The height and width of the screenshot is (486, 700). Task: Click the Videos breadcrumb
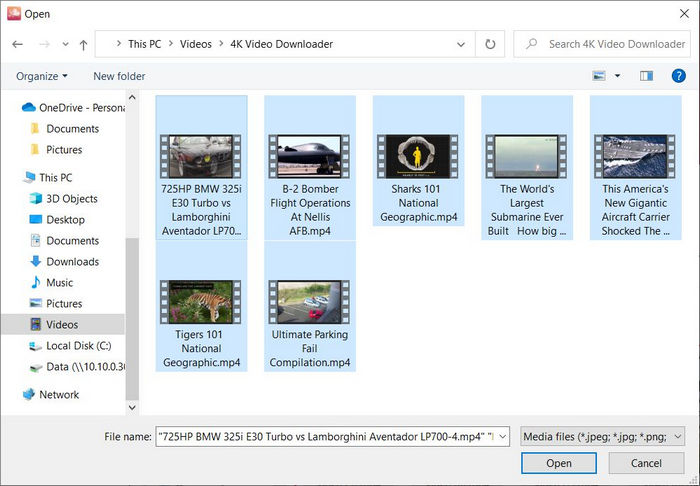point(196,44)
